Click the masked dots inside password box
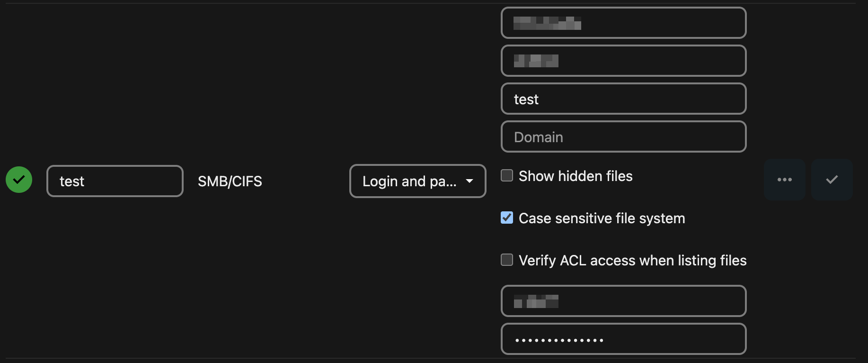Screen dimensions: 868x363 [559, 340]
